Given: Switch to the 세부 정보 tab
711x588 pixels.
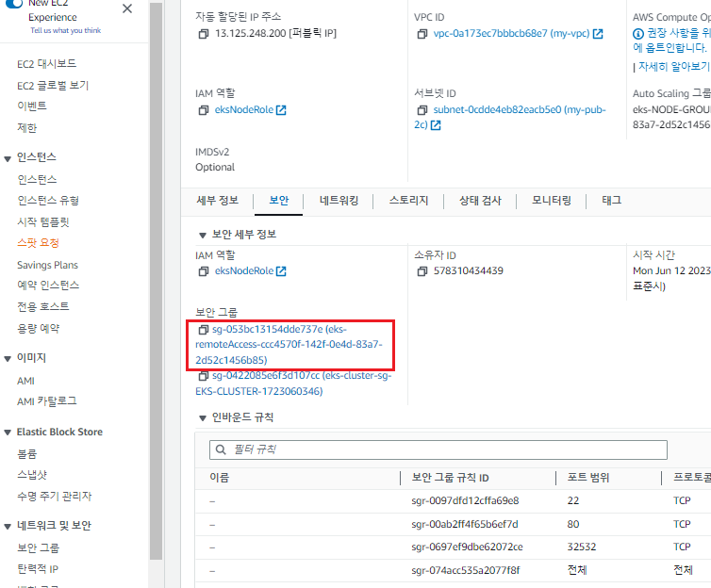Looking at the screenshot, I should [217, 200].
